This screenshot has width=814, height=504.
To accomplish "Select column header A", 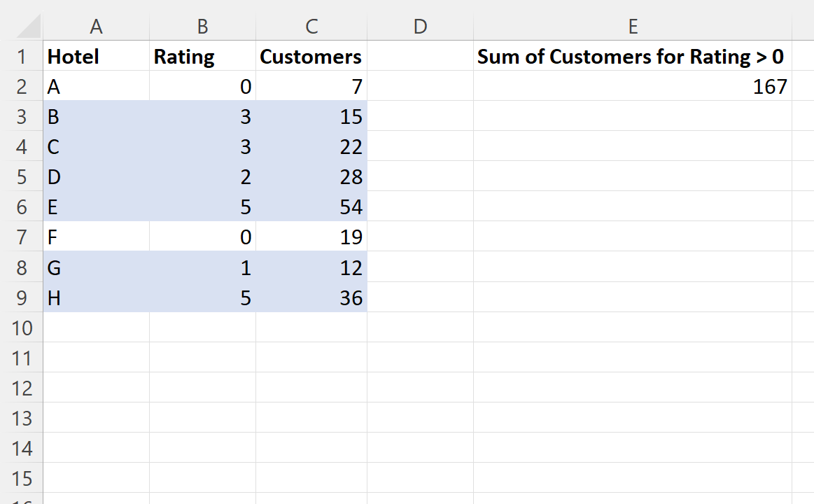I will [96, 26].
